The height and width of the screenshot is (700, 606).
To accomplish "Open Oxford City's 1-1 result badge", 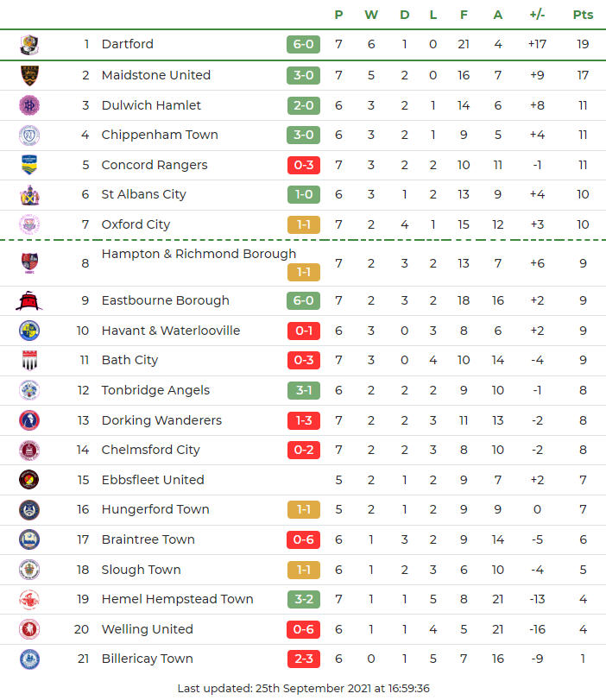I will (303, 224).
